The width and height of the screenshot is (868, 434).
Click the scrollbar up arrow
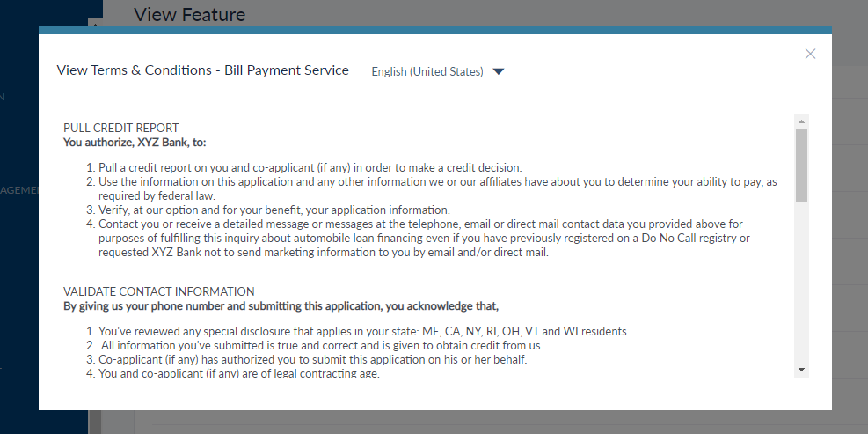click(801, 121)
